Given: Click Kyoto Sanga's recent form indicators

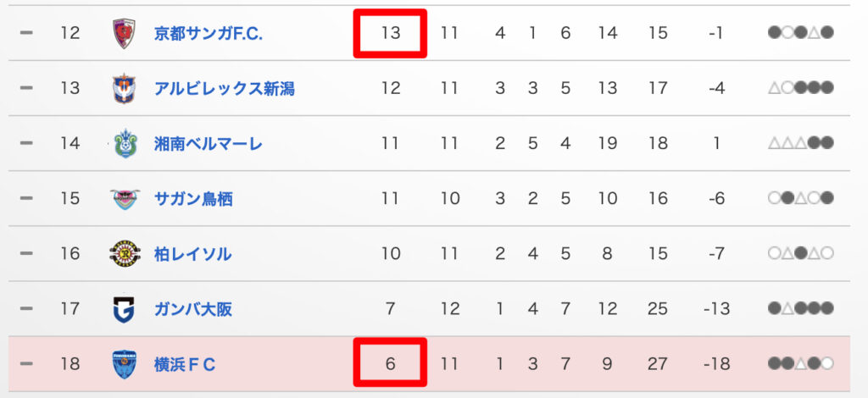Looking at the screenshot, I should pyautogui.click(x=800, y=34).
